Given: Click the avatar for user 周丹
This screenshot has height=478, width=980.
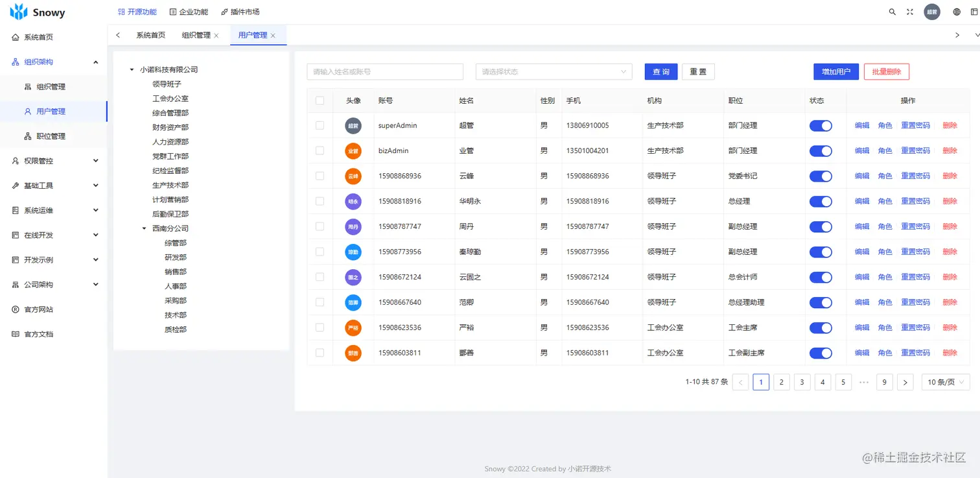Looking at the screenshot, I should [353, 226].
